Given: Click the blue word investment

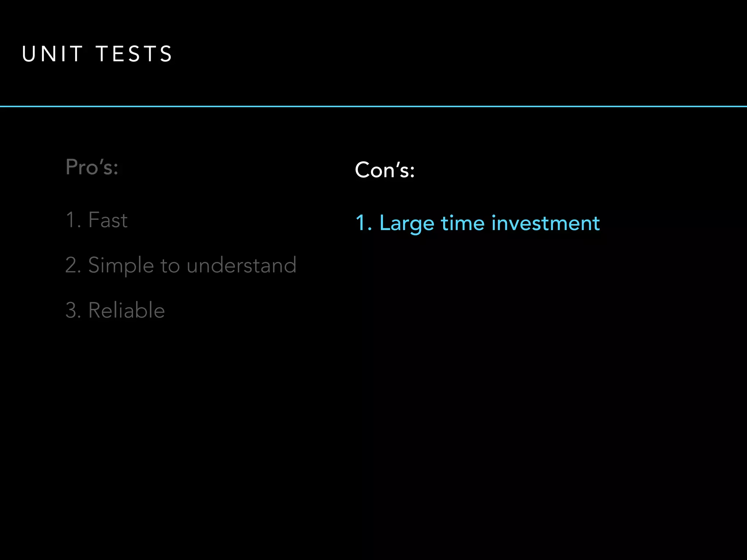Looking at the screenshot, I should pyautogui.click(x=545, y=223).
